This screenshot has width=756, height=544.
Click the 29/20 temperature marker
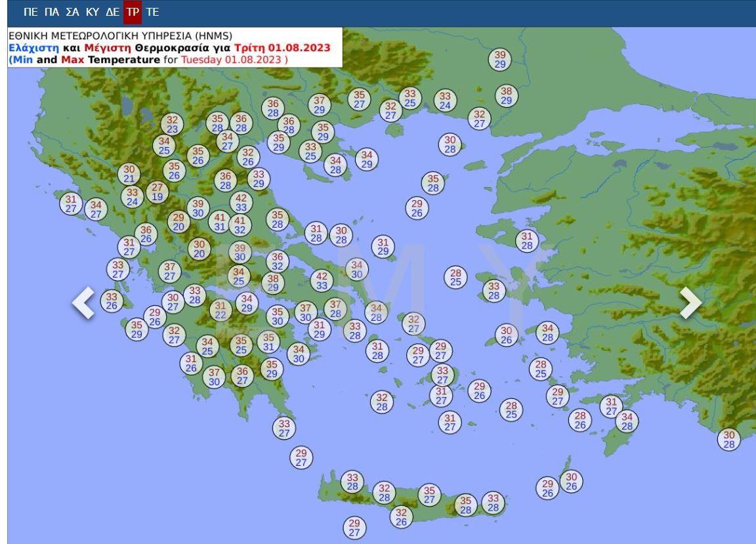click(178, 222)
